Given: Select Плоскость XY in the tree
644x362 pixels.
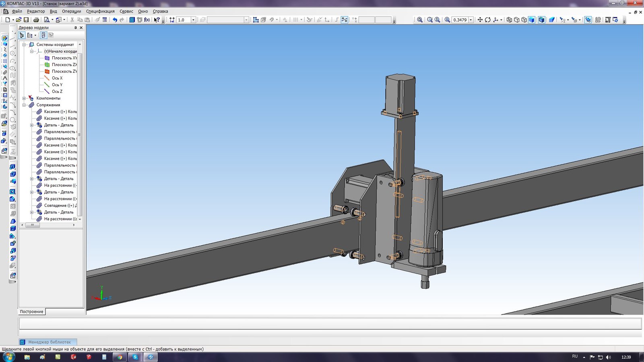Looking at the screenshot, I should [64, 58].
